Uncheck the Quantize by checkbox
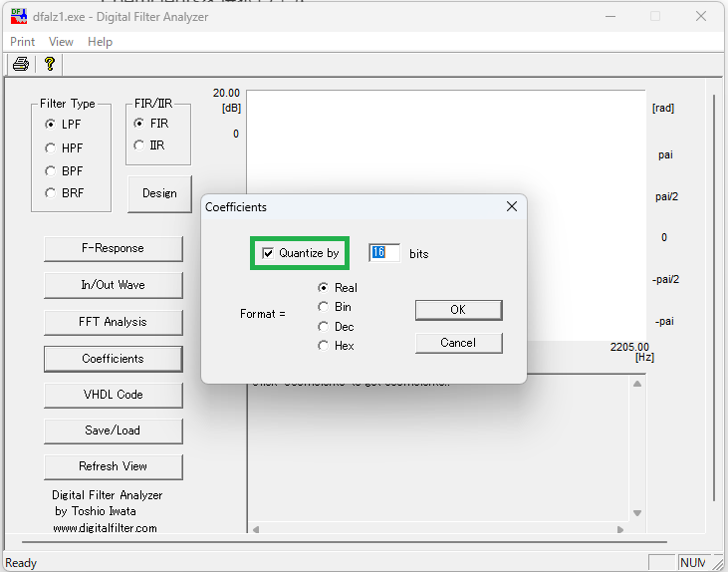The height and width of the screenshot is (572, 728). click(x=268, y=253)
